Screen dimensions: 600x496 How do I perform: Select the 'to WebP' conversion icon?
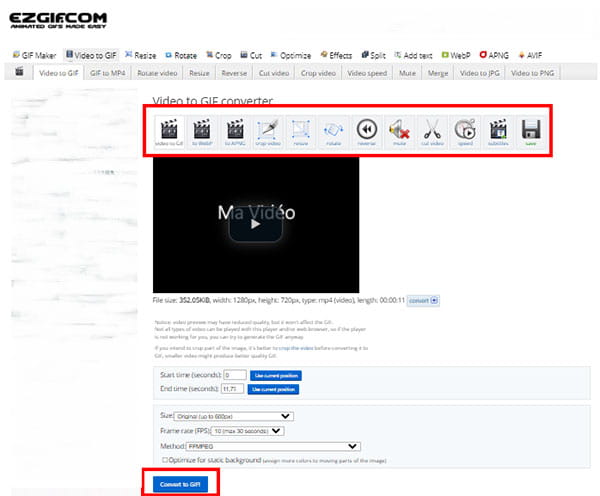pyautogui.click(x=202, y=132)
